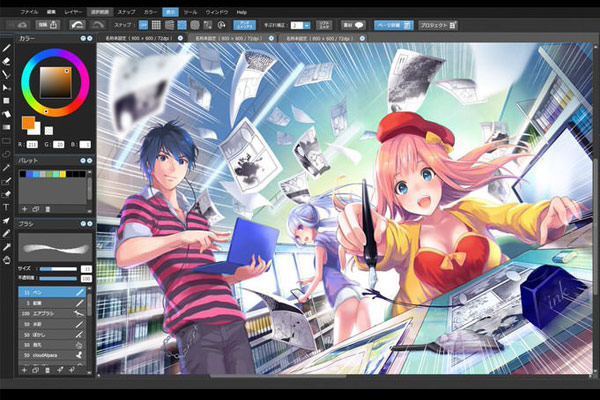
Task: Select the Rectangle selection tool
Action: pyautogui.click(x=7, y=140)
